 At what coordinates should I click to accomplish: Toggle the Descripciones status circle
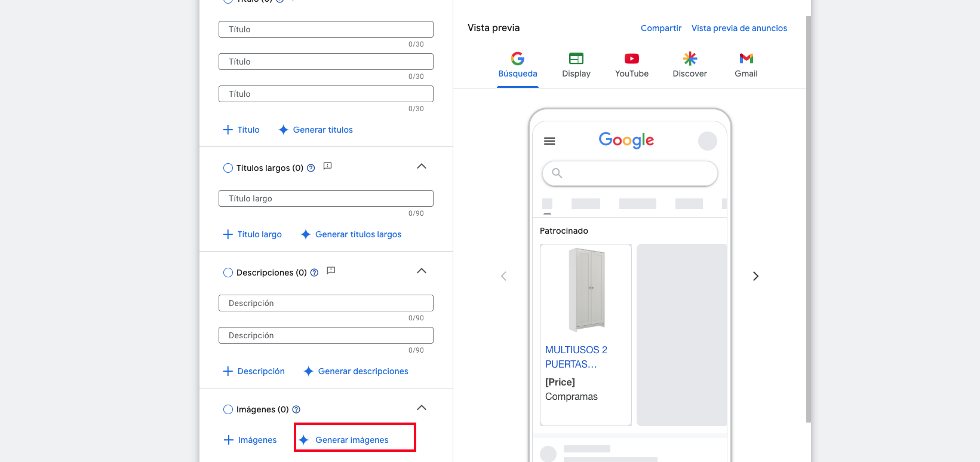tap(228, 273)
